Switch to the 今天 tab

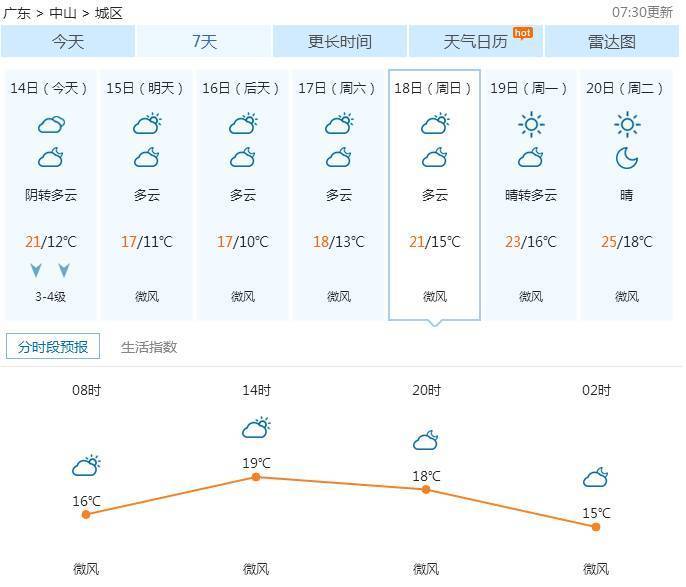tap(68, 42)
